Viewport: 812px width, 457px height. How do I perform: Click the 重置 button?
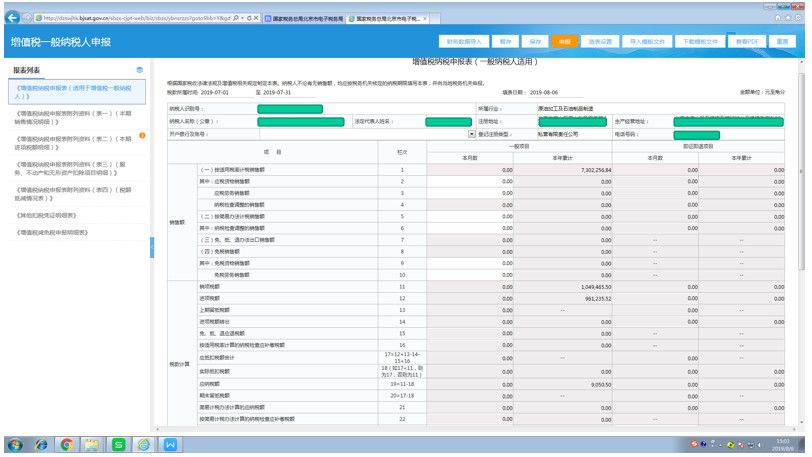click(782, 41)
